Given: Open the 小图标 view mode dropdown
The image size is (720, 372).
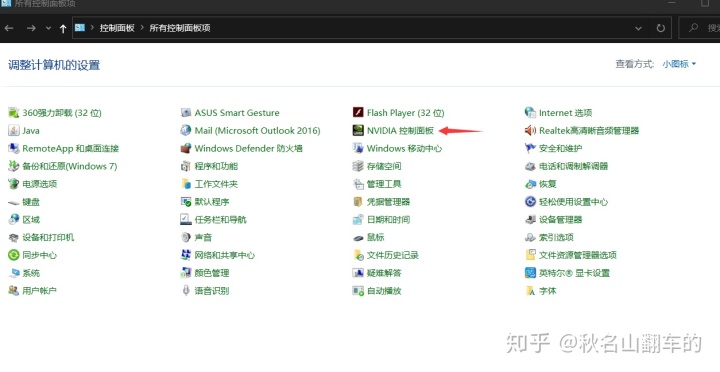Looking at the screenshot, I should tap(679, 64).
